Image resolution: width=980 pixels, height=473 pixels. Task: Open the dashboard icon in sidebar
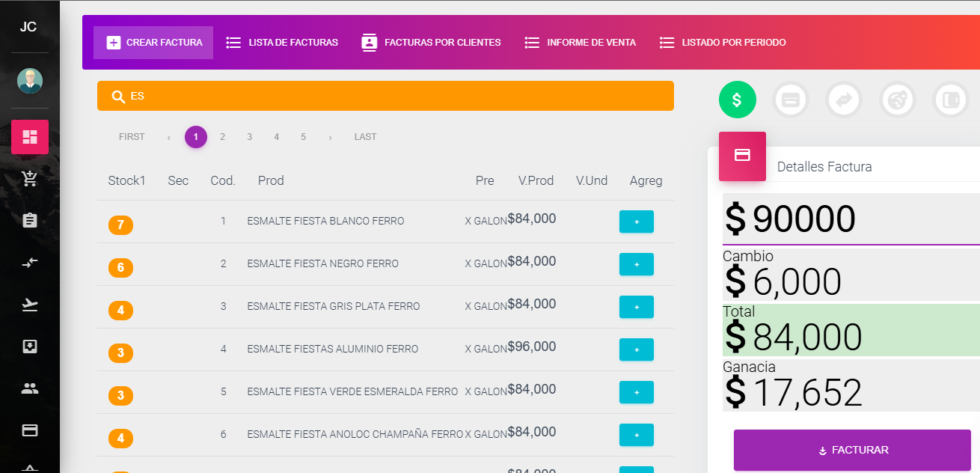[x=30, y=137]
